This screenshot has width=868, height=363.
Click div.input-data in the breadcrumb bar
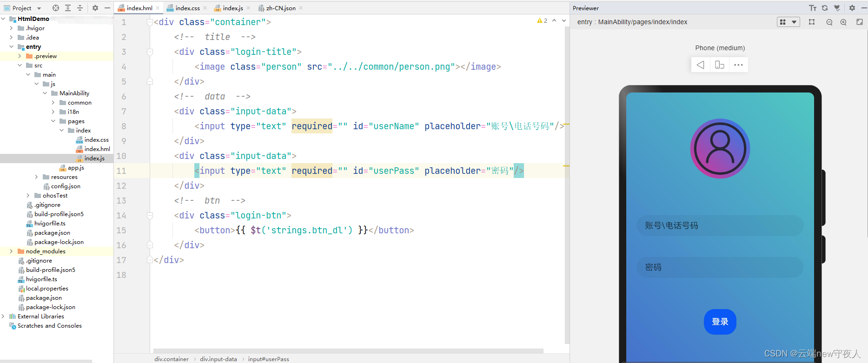pos(219,359)
